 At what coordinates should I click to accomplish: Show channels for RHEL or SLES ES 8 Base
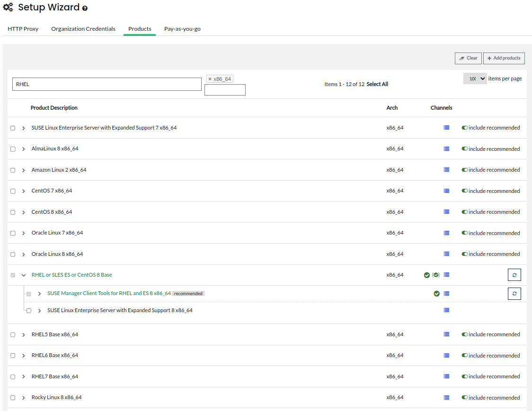pyautogui.click(x=446, y=275)
